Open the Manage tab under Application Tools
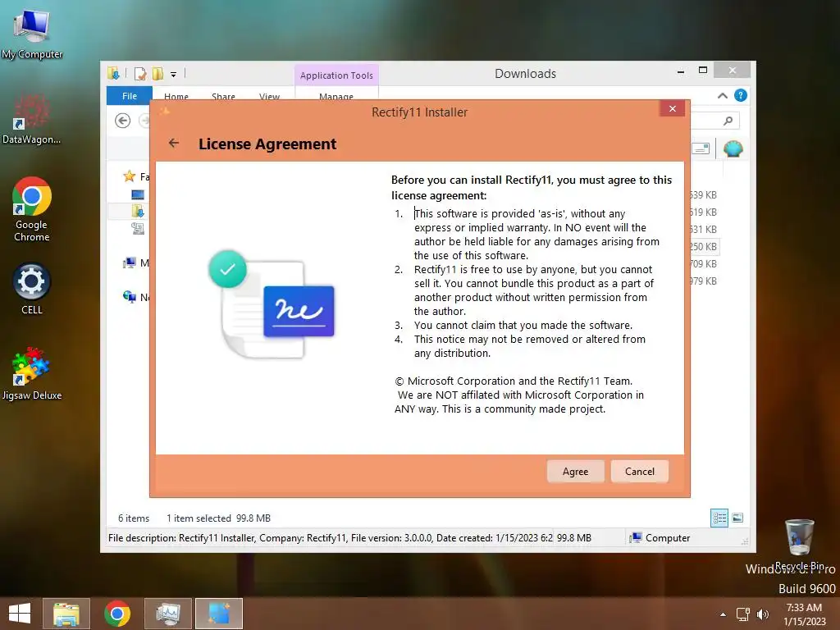Screen dimensions: 840x630 336,97
